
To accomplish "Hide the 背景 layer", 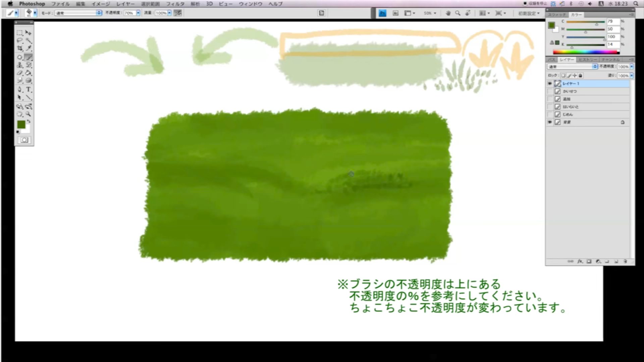I will tap(549, 122).
